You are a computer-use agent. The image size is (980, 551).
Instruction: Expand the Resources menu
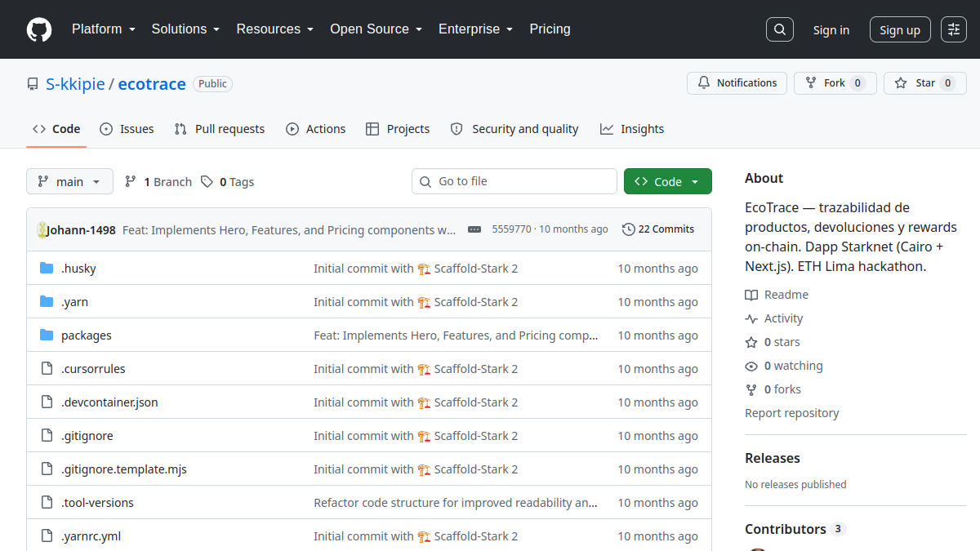pyautogui.click(x=275, y=29)
